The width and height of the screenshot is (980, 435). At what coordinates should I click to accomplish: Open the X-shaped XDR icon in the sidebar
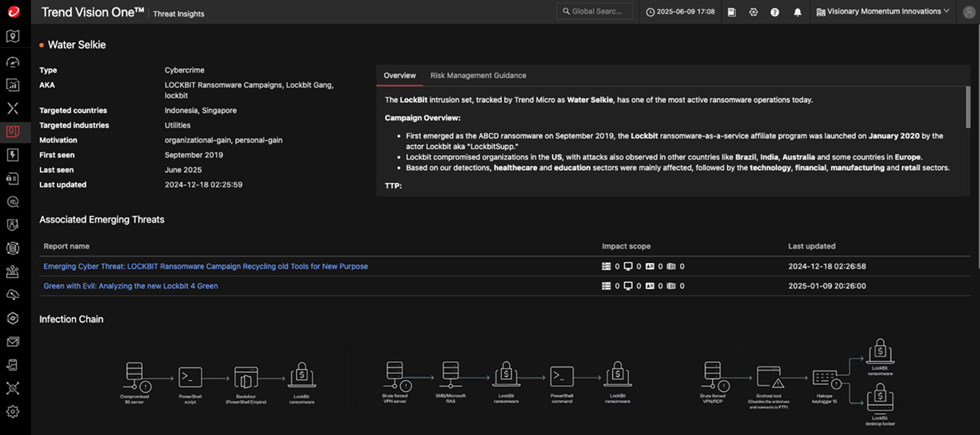[x=13, y=108]
